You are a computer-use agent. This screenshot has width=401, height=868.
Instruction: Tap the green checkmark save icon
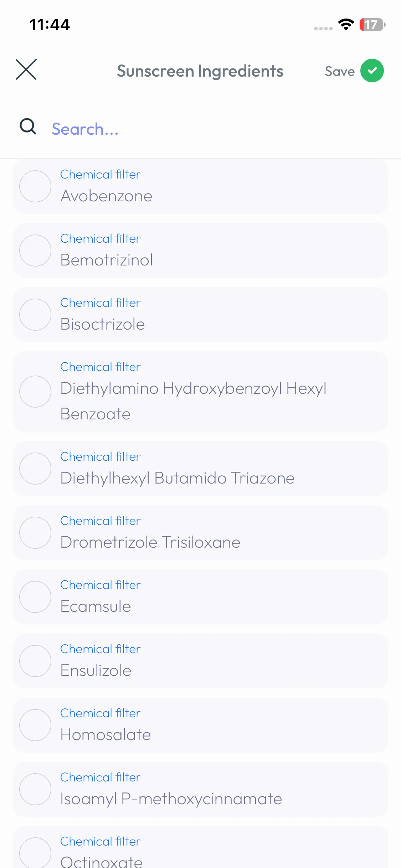pos(372,71)
